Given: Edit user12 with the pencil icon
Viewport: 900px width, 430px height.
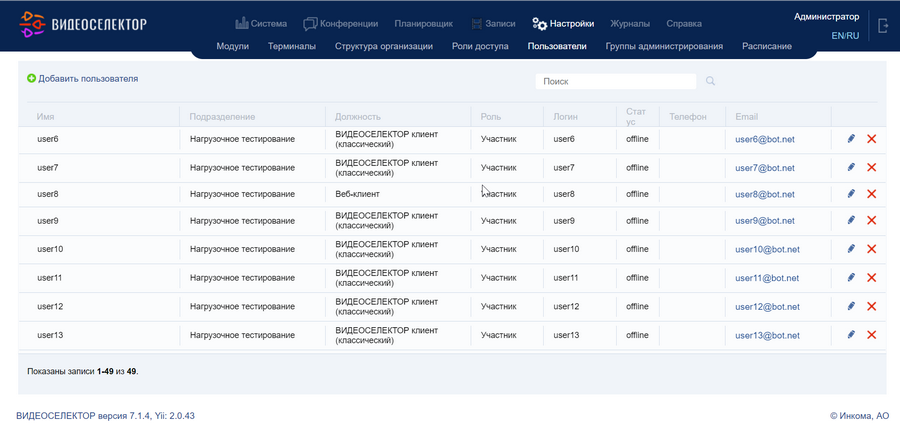Looking at the screenshot, I should (x=851, y=307).
